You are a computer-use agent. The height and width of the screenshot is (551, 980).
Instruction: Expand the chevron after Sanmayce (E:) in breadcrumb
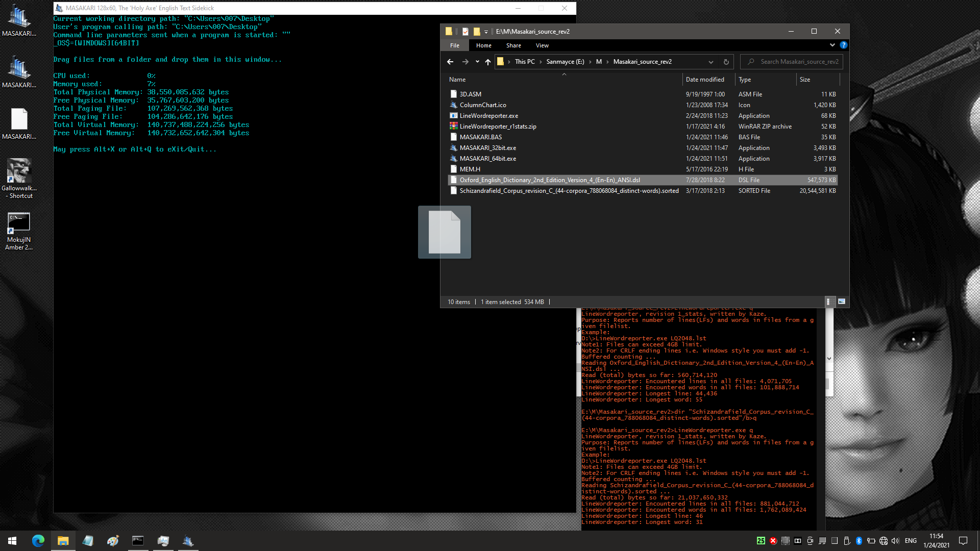(x=590, y=62)
